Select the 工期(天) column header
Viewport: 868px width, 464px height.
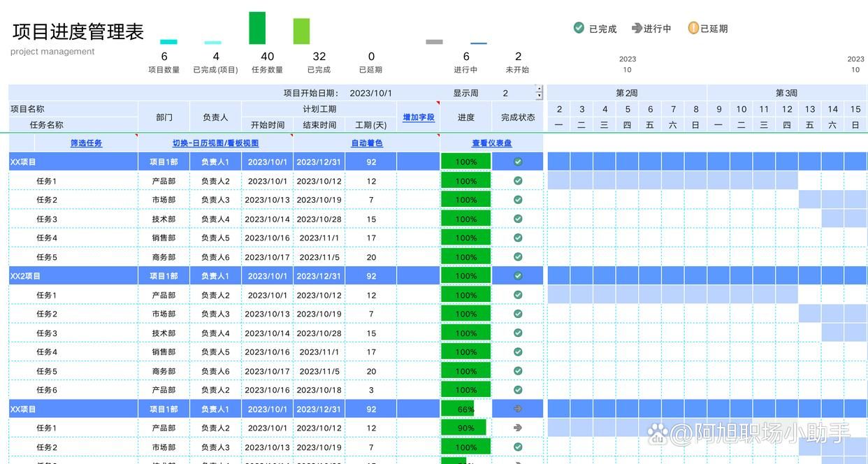point(371,125)
